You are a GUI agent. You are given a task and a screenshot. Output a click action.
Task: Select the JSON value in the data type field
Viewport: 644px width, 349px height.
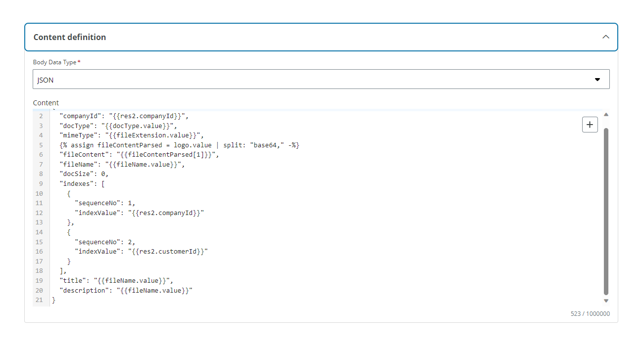(45, 79)
